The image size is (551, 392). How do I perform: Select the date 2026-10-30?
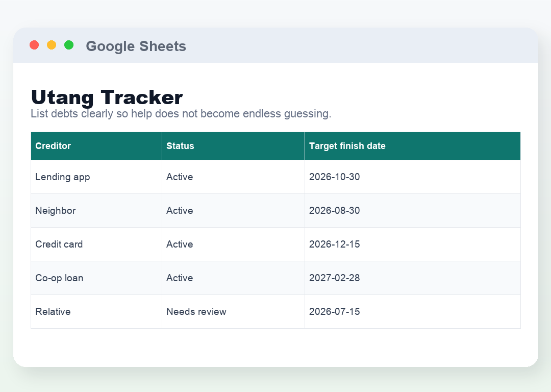[413, 177]
